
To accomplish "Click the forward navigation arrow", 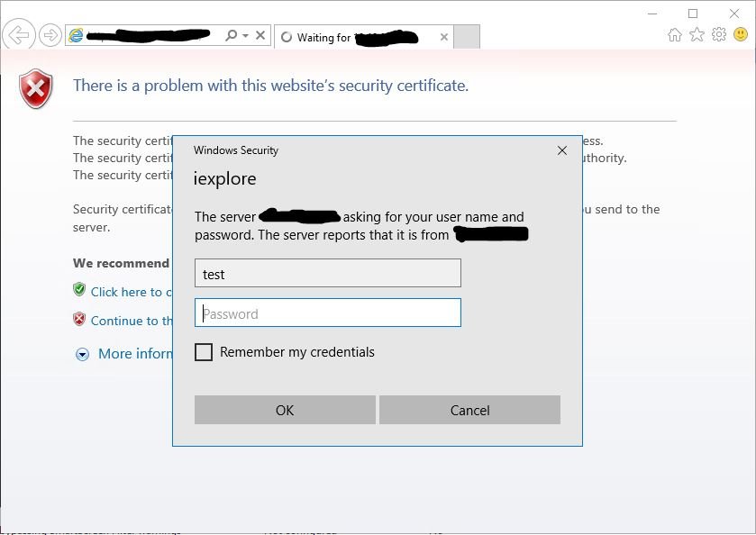I will click(50, 35).
